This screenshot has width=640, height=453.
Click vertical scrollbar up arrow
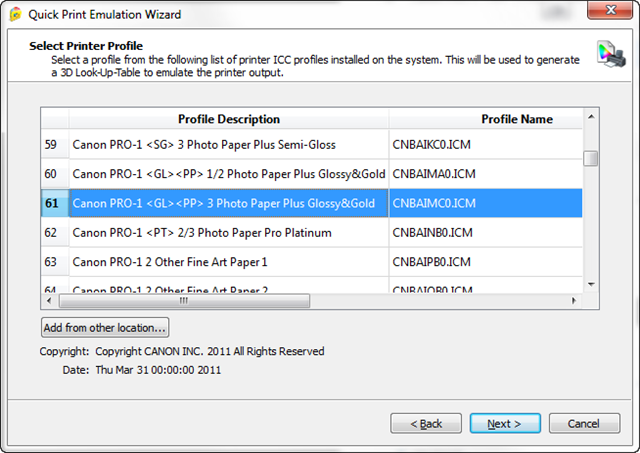591,117
